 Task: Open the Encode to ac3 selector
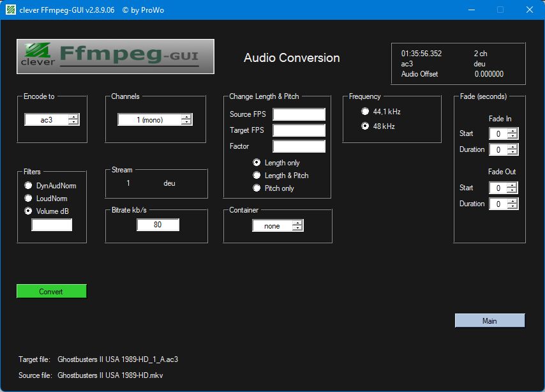coord(52,119)
